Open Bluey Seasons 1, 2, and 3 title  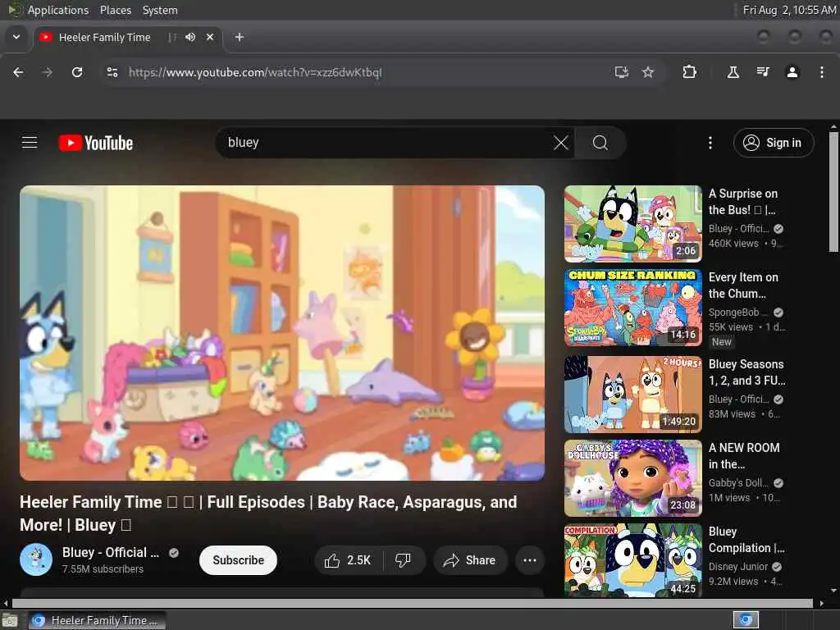(746, 372)
